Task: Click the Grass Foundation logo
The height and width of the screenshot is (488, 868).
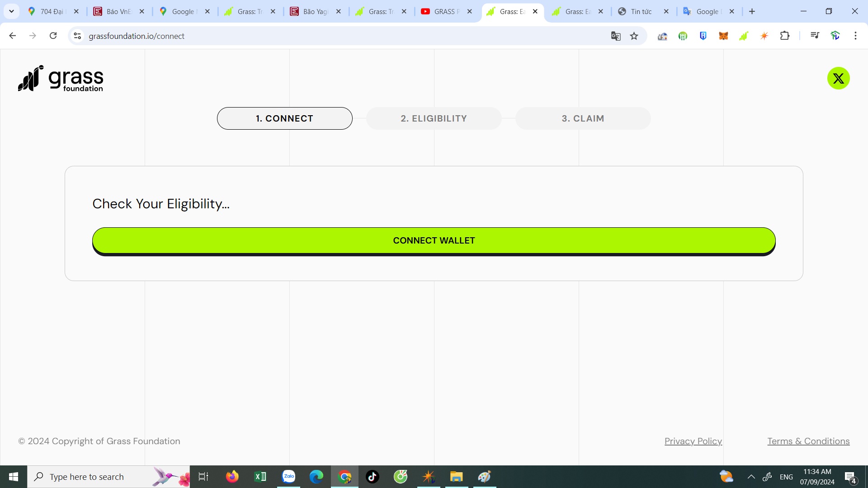Action: (61, 79)
